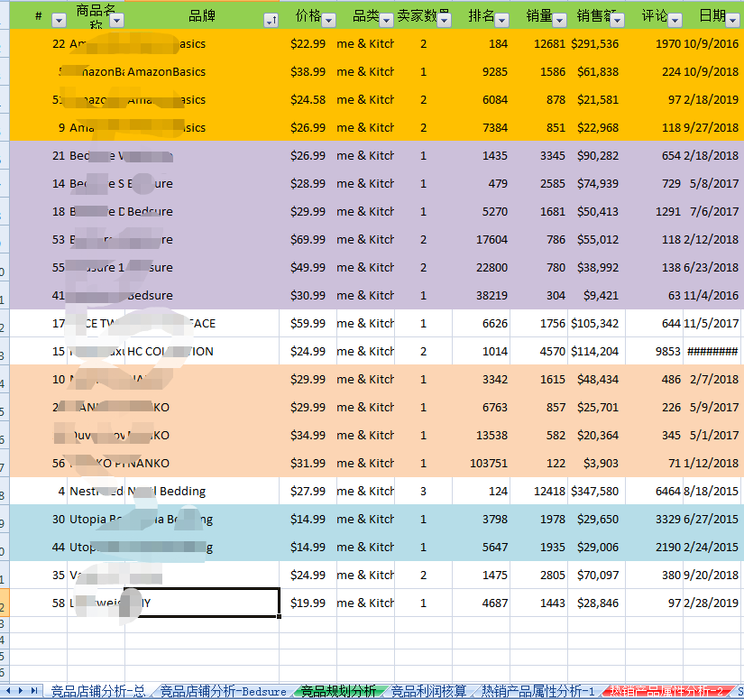Image resolution: width=744 pixels, height=700 pixels.
Task: Click the 评论 column filter button
Action: pos(675,20)
